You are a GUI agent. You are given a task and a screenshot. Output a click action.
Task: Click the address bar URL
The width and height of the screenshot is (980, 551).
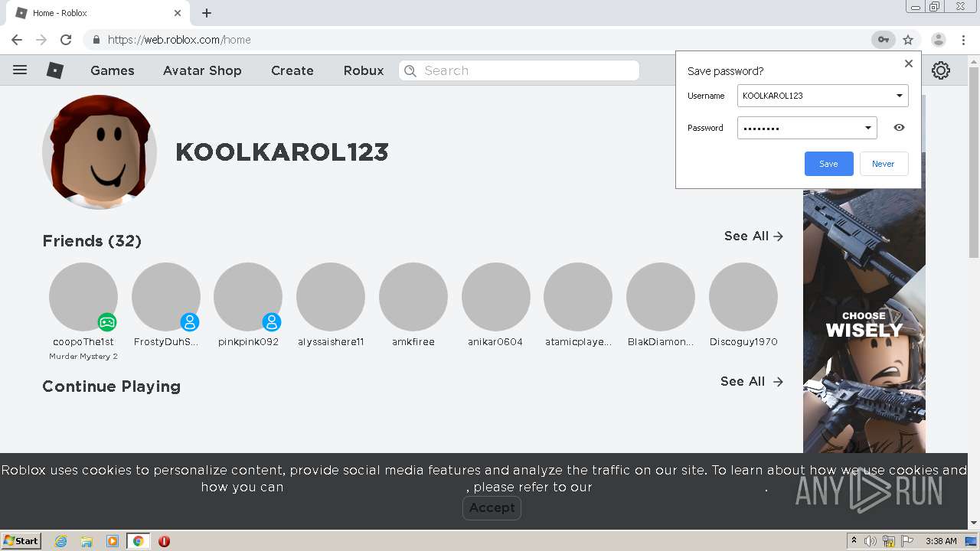pyautogui.click(x=179, y=40)
